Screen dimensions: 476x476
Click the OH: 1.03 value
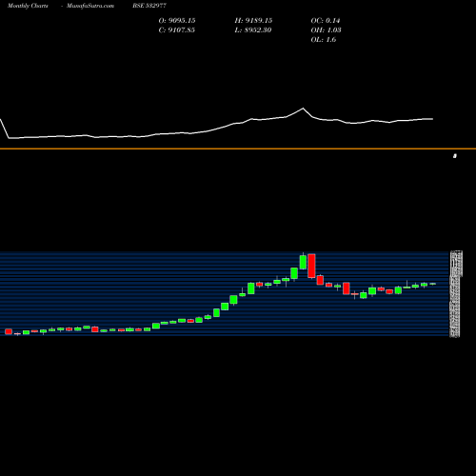(326, 30)
